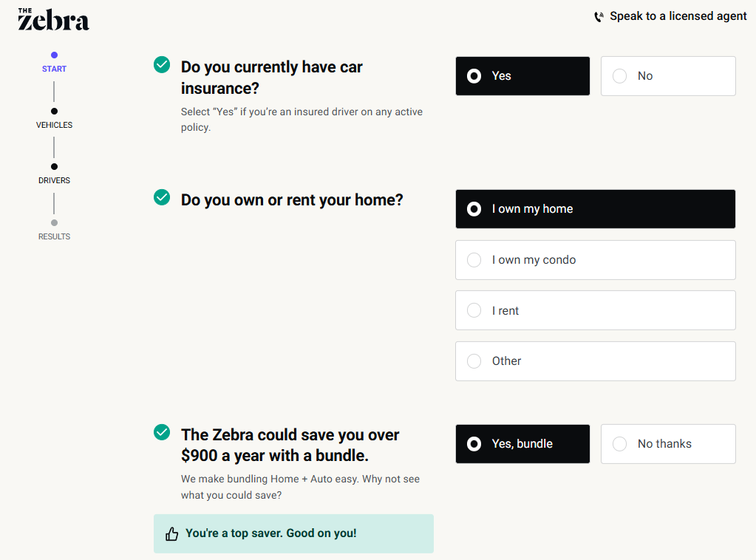Choose the I own my condo option
Image resolution: width=756 pixels, height=560 pixels.
[595, 260]
